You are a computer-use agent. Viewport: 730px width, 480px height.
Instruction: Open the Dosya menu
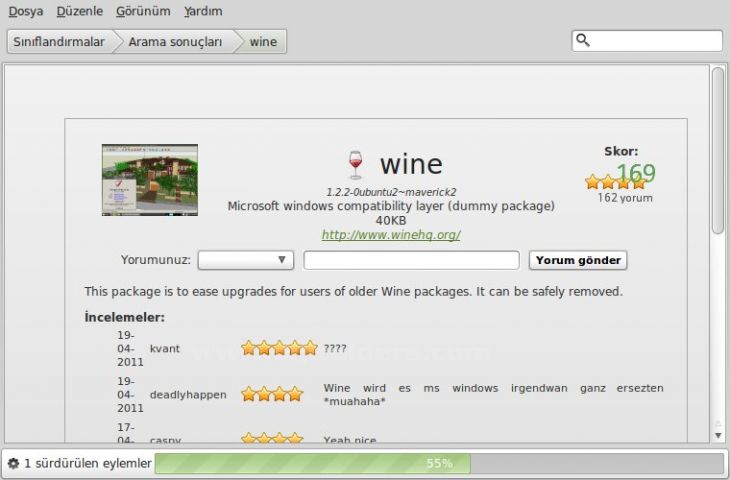click(26, 11)
